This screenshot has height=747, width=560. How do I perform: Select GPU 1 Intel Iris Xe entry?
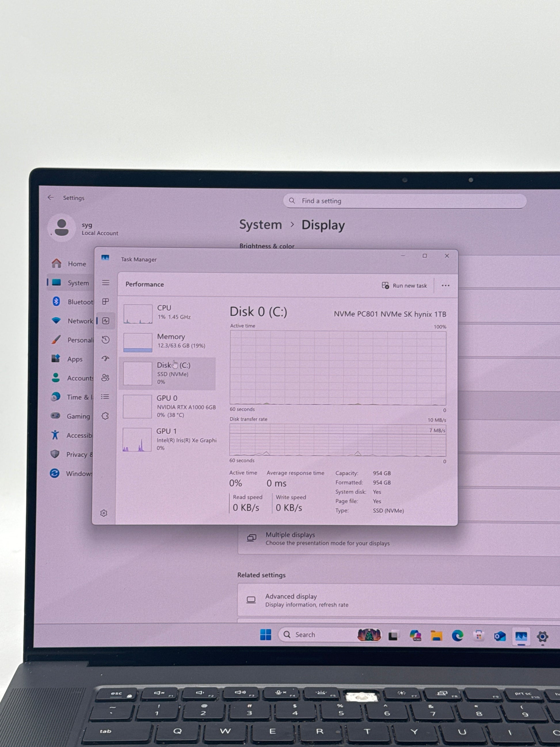[169, 440]
